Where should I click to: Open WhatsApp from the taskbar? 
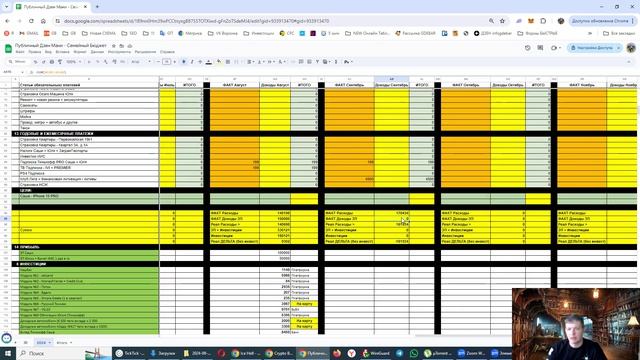[x=413, y=353]
